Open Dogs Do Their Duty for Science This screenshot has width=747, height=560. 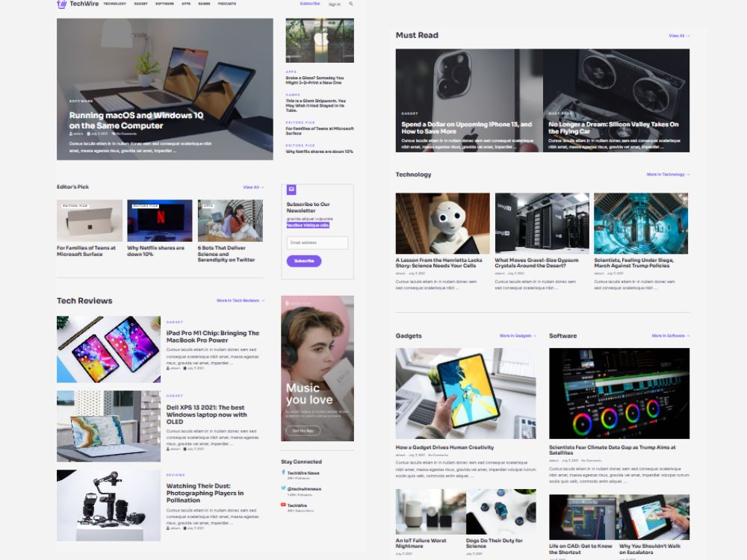point(494,544)
